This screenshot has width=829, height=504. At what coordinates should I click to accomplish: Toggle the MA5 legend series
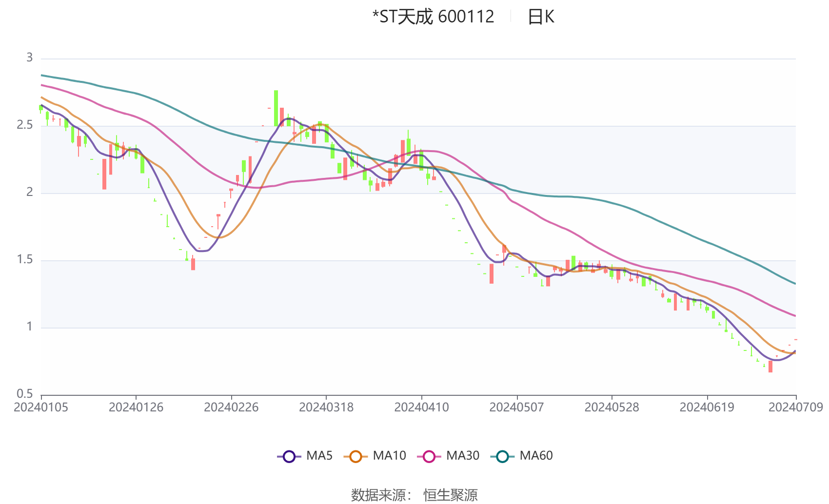[x=305, y=456]
